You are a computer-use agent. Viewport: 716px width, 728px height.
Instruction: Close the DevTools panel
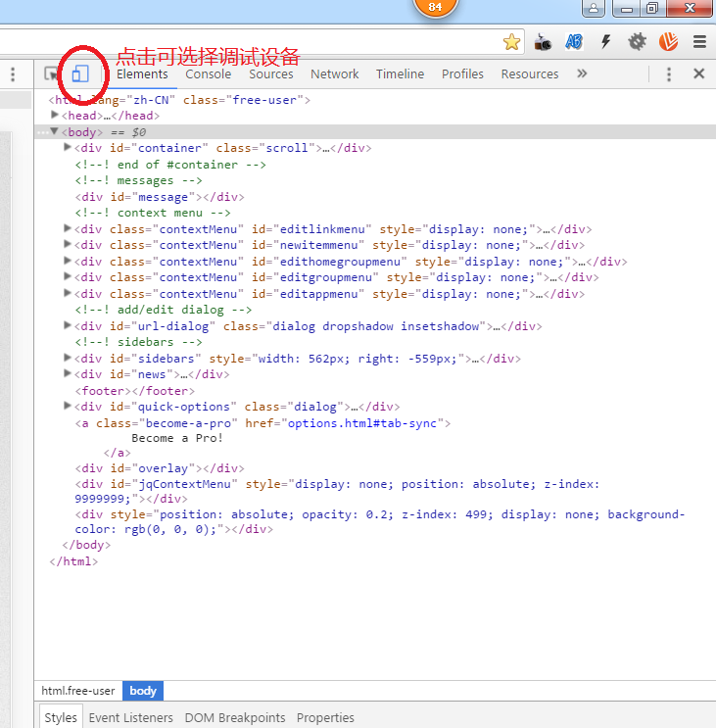[698, 73]
